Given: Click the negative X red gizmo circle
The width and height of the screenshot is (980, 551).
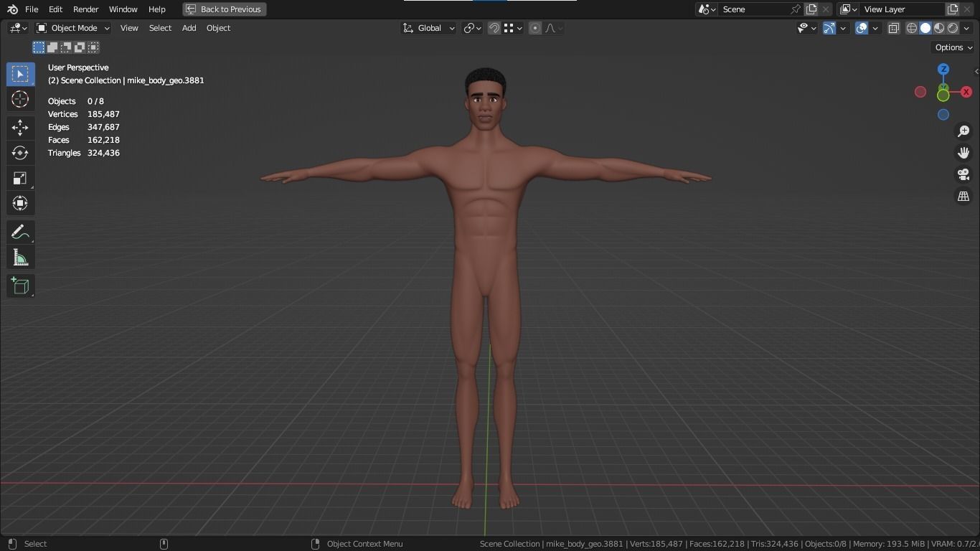Looking at the screenshot, I should pyautogui.click(x=920, y=92).
